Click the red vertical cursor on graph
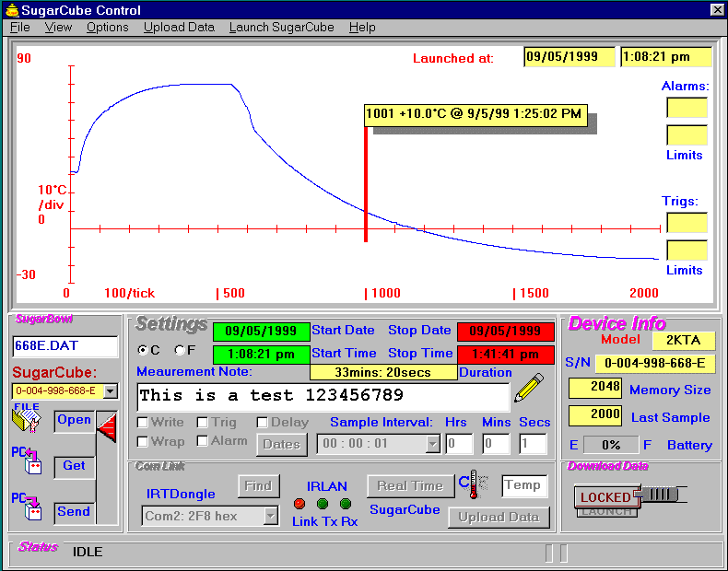The image size is (728, 571). (x=366, y=183)
